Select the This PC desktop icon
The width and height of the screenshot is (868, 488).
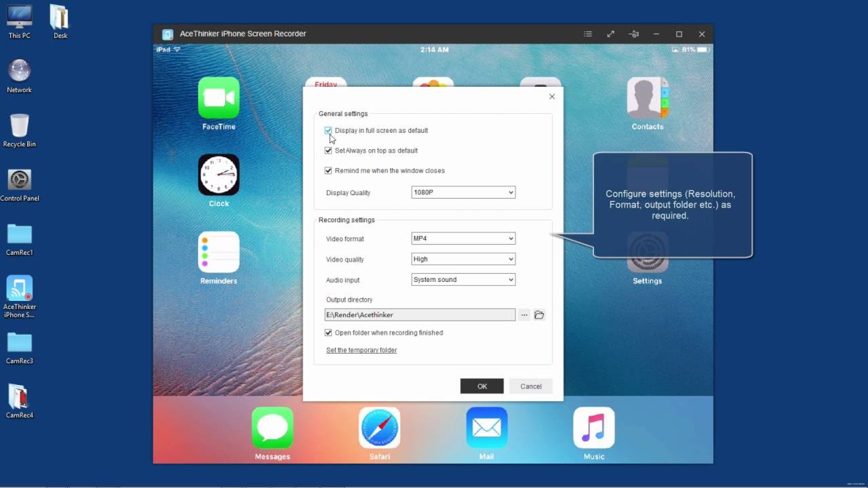click(19, 22)
